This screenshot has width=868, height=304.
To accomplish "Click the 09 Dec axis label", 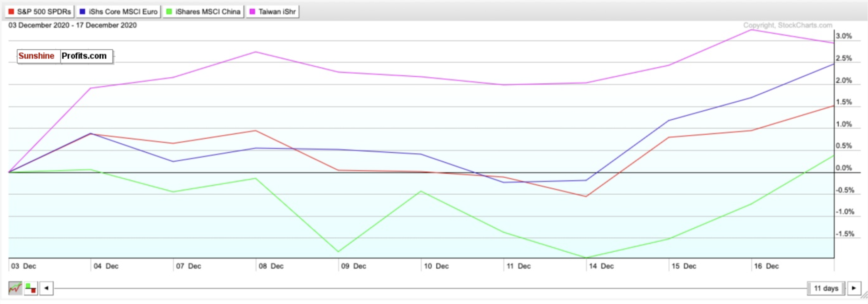I will click(353, 266).
